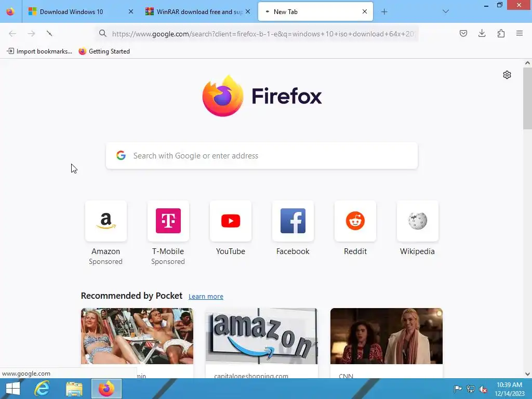Click the Search with Google box
The height and width of the screenshot is (399, 532).
pos(262,156)
